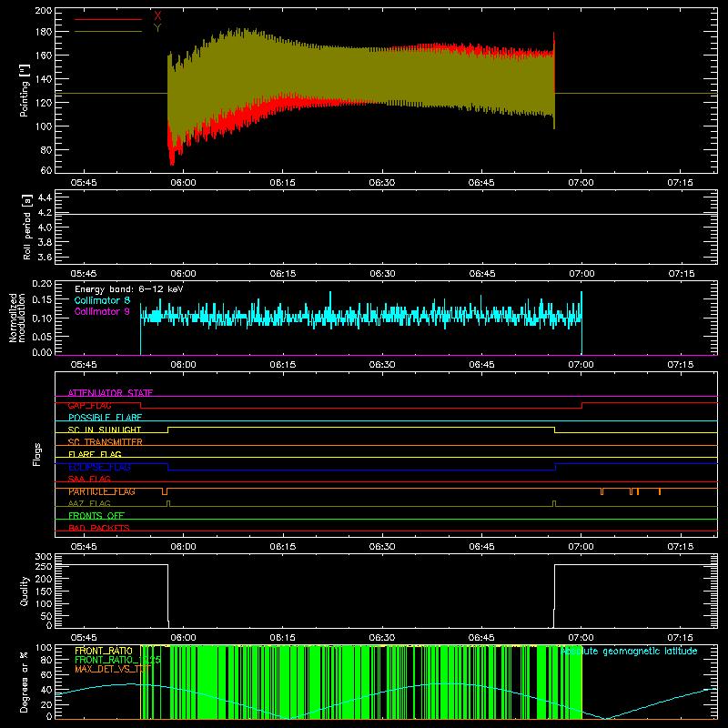
Task: Click the 300 tick on Quality axis
Action: [x=43, y=557]
